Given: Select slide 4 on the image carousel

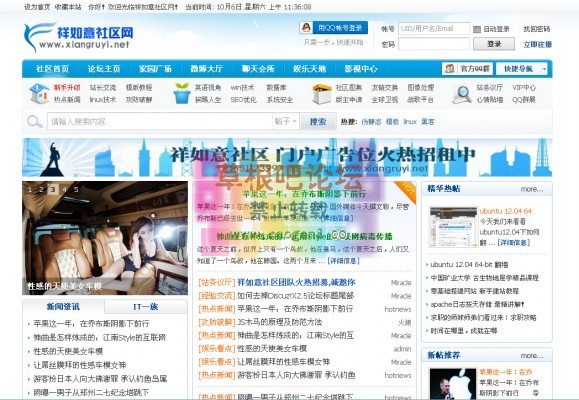Looking at the screenshot, I should (65, 189).
